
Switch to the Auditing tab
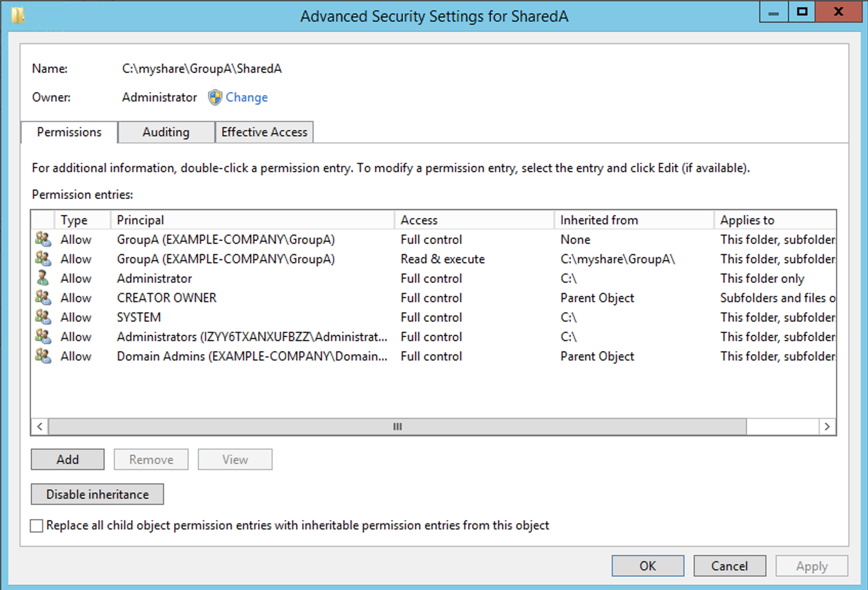click(165, 132)
